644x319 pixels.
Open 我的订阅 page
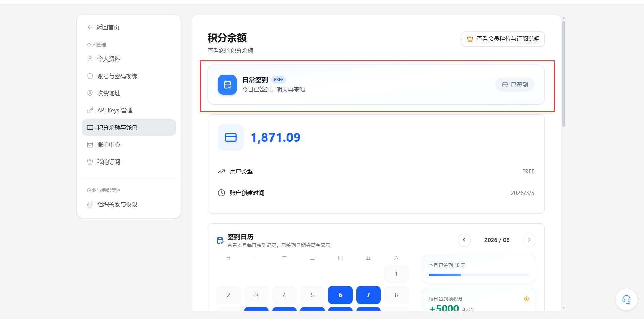(129, 162)
